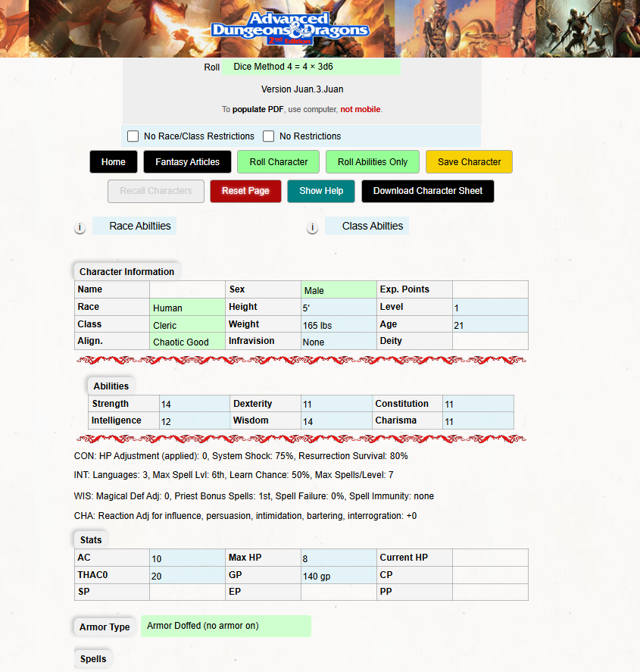Click the Stats section heading

[91, 540]
